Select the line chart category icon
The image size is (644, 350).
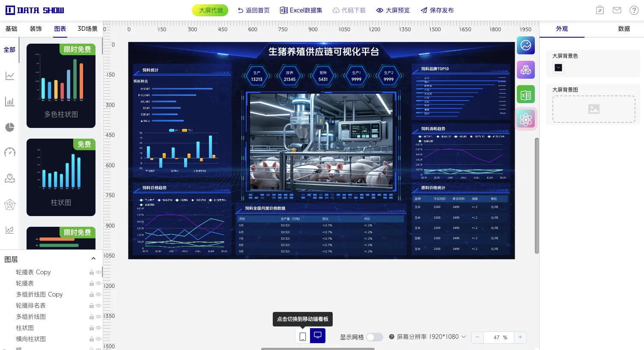point(9,76)
